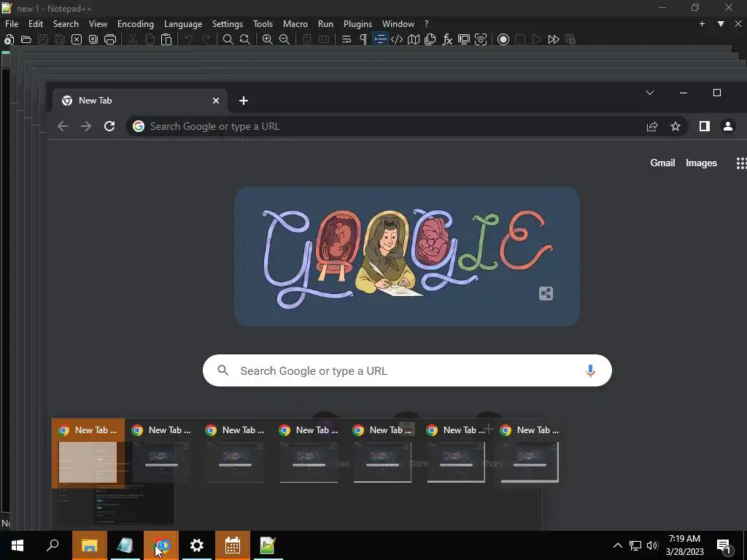747x560 pixels.
Task: Open the Document List icon
Action: pyautogui.click(x=430, y=39)
